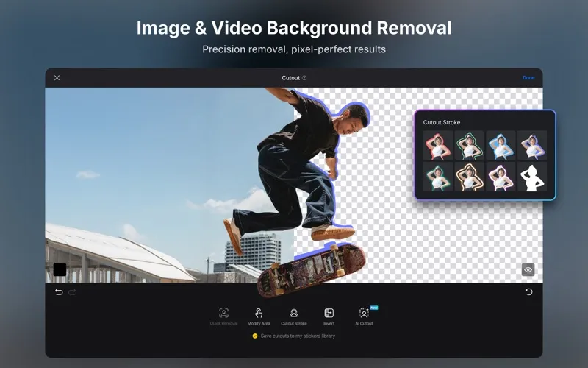Undo the last action
This screenshot has height=368, width=588.
(x=59, y=291)
